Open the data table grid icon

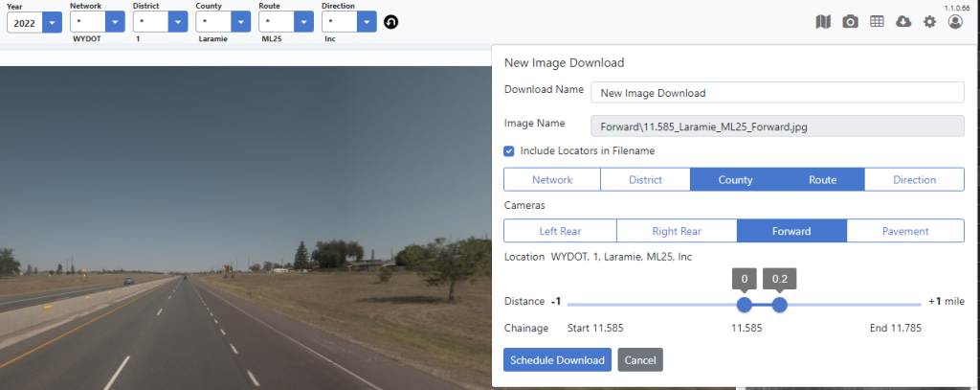pos(877,21)
